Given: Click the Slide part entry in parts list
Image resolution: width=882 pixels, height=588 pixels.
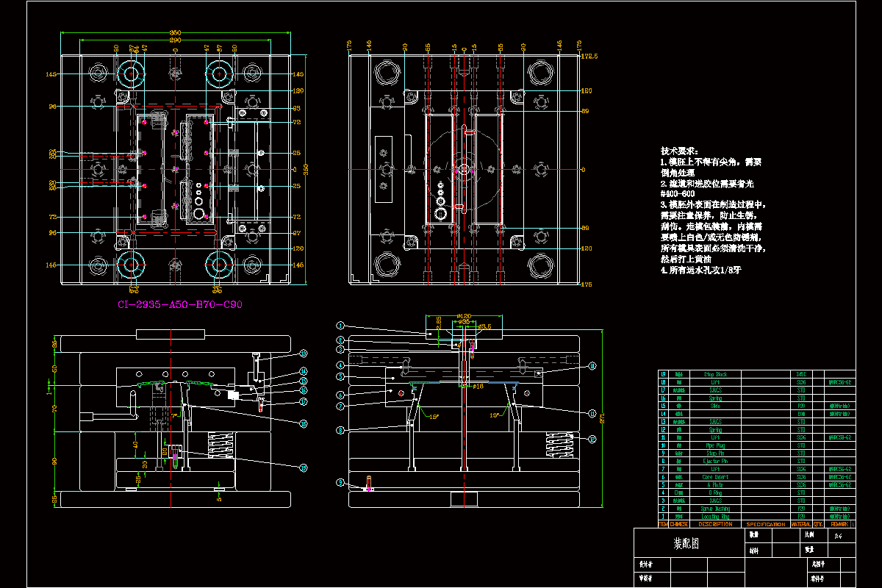Looking at the screenshot, I should pyautogui.click(x=714, y=406).
